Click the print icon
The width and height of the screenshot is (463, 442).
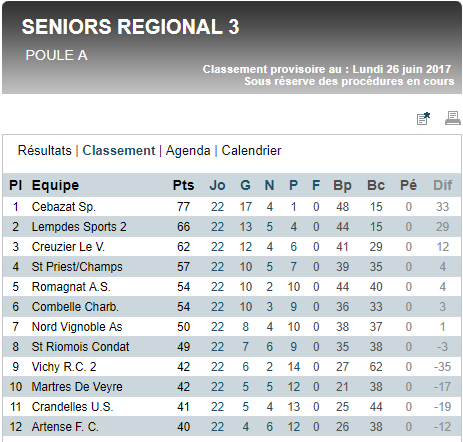click(x=453, y=118)
